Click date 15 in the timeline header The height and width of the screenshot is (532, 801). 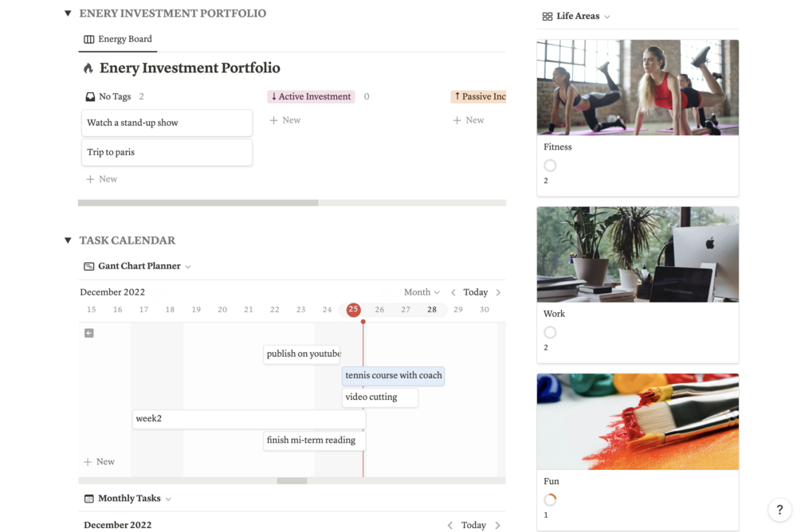[92, 309]
